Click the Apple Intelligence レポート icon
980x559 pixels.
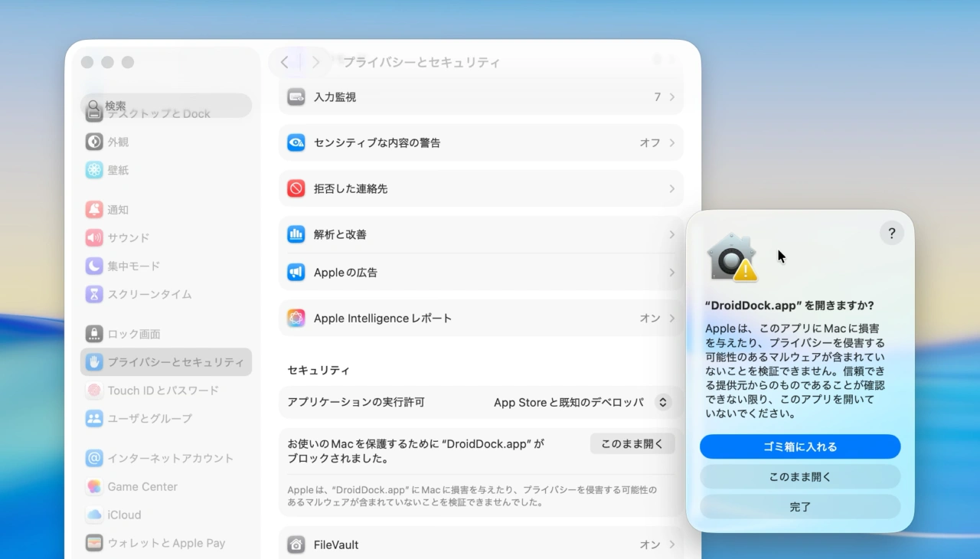[296, 318]
